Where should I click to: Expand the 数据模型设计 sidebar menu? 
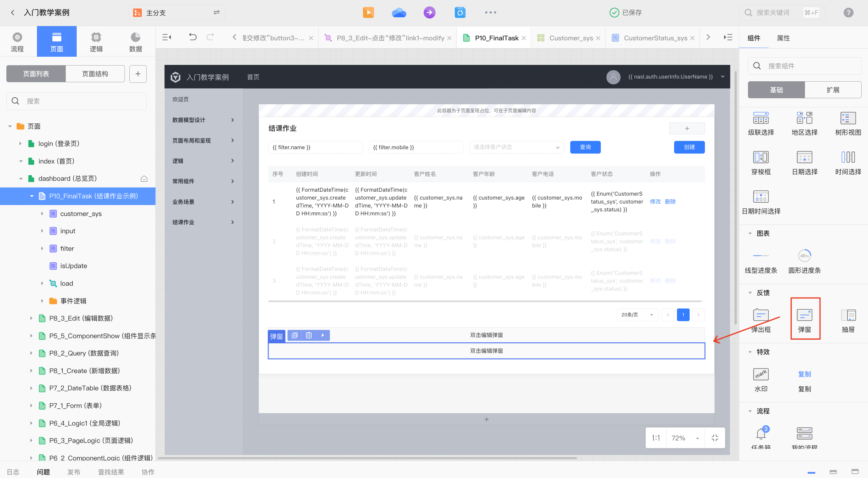(x=203, y=120)
